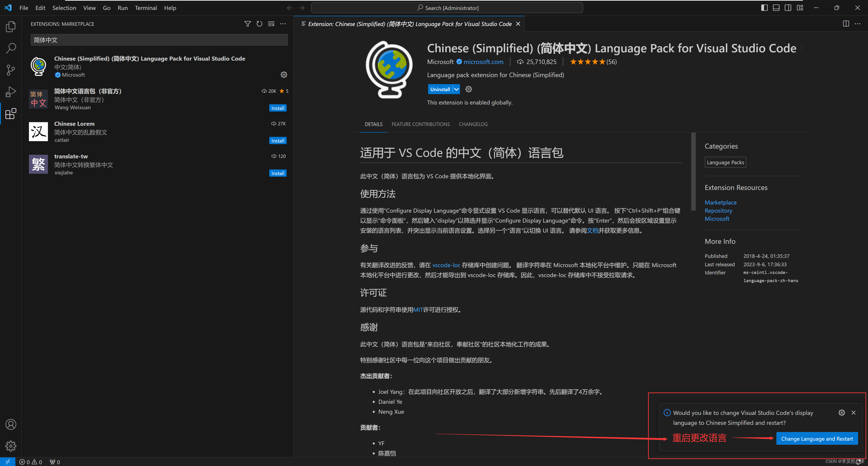Switch to the DETAILS tab

pyautogui.click(x=373, y=124)
